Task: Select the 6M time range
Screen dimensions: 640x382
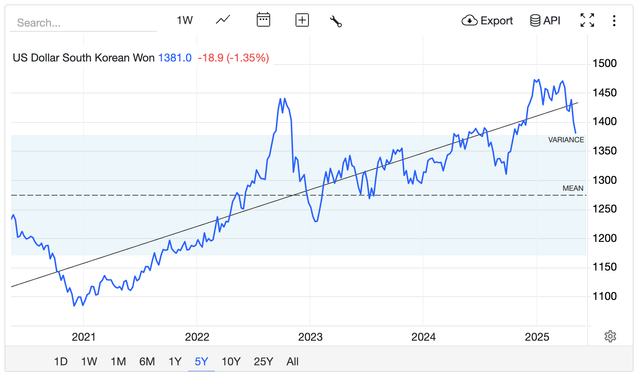Action: [x=147, y=362]
